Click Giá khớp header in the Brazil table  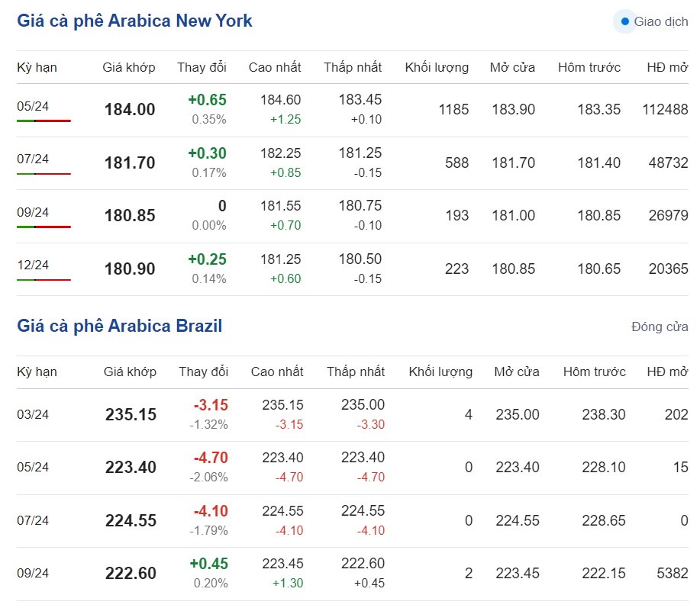tap(130, 372)
